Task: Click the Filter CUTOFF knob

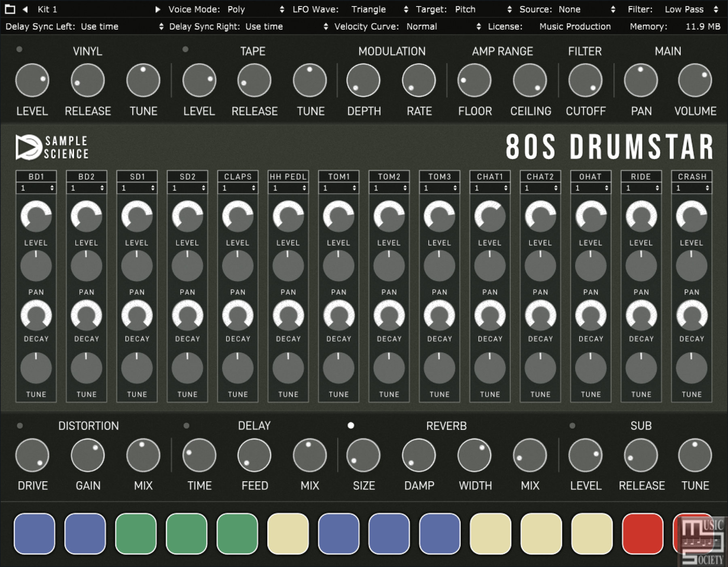Action: pos(585,80)
